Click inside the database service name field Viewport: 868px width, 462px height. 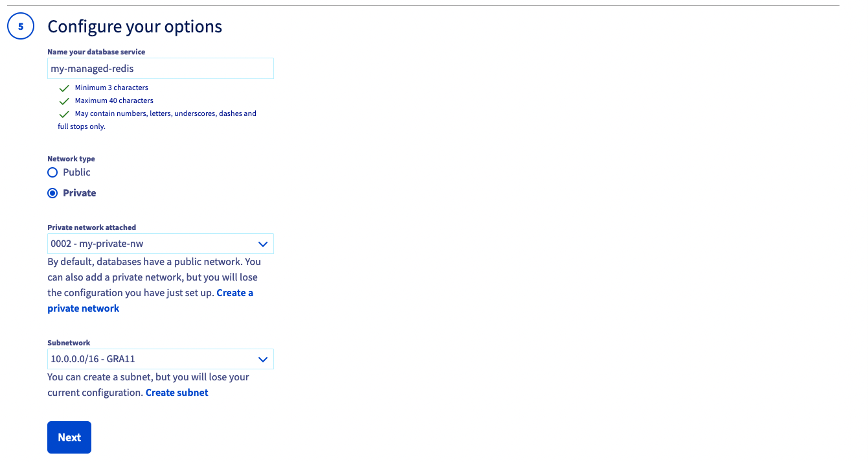pyautogui.click(x=160, y=68)
